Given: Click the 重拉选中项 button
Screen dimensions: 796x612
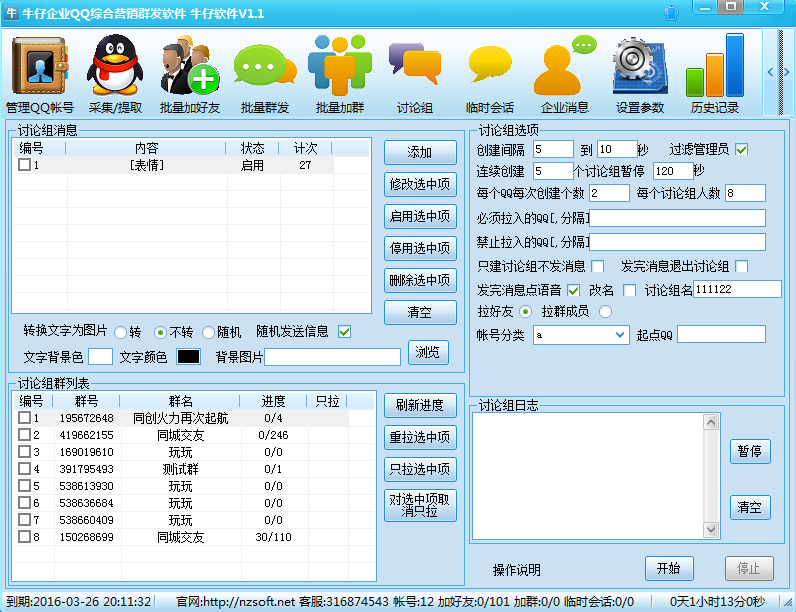Looking at the screenshot, I should pos(420,437).
